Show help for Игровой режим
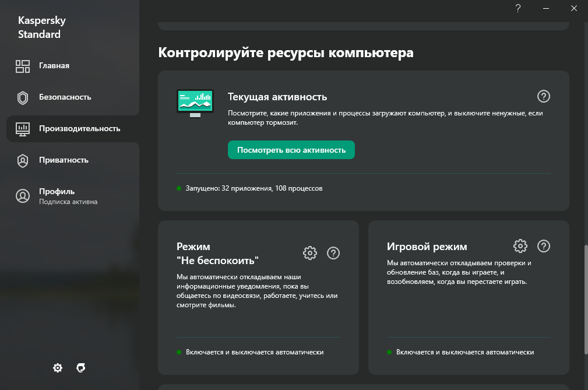588x390 pixels. tap(543, 246)
